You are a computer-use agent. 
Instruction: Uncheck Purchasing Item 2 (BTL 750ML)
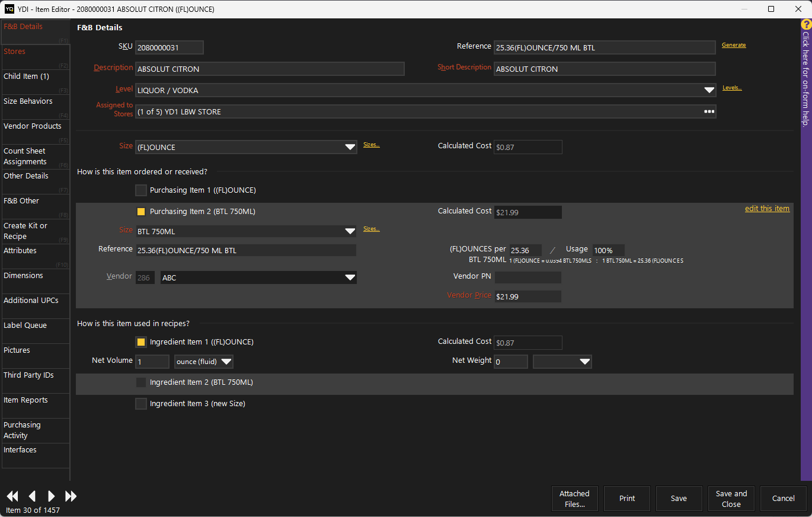pos(141,211)
